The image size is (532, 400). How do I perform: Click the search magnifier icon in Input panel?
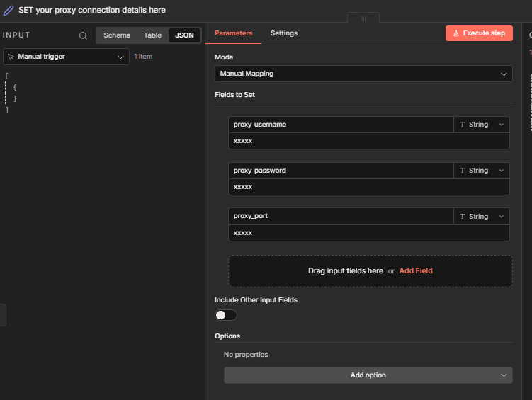coord(83,35)
